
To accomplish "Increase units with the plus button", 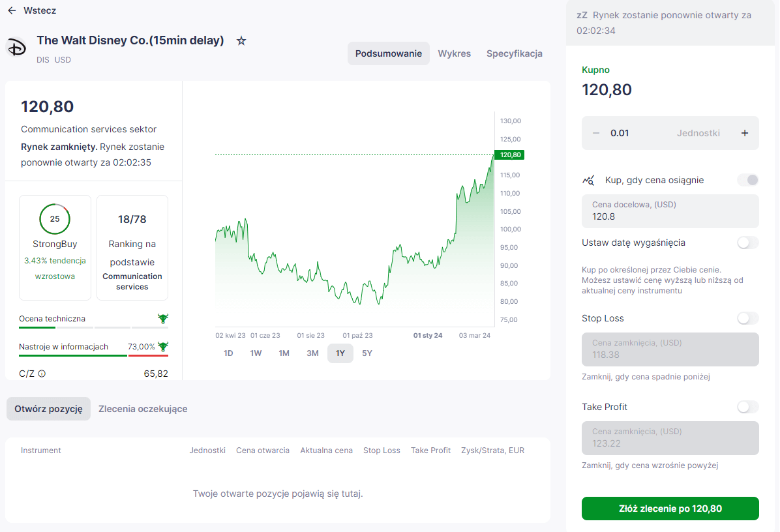I will [745, 133].
